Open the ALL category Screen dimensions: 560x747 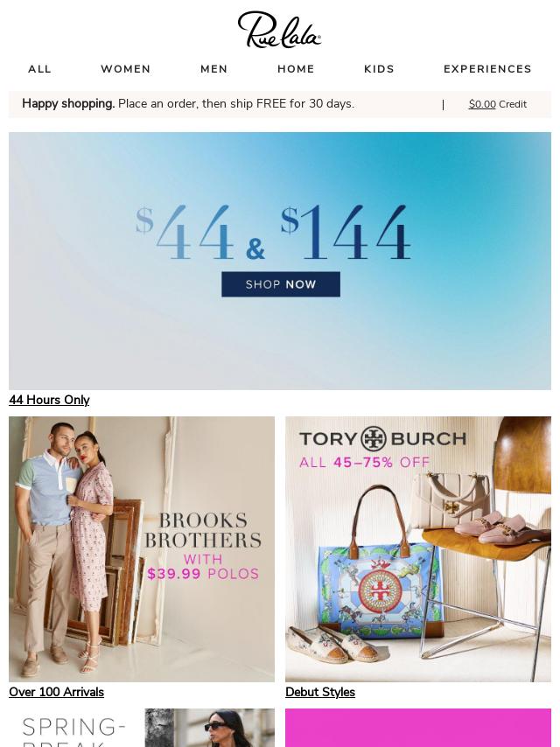39,69
